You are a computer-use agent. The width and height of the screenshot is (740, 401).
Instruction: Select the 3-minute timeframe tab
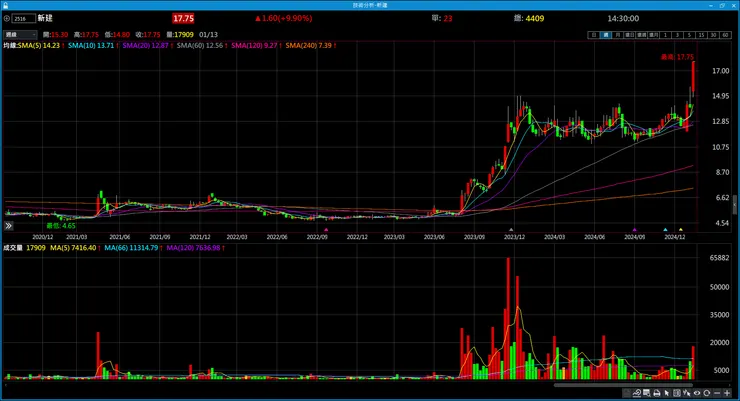[677, 35]
